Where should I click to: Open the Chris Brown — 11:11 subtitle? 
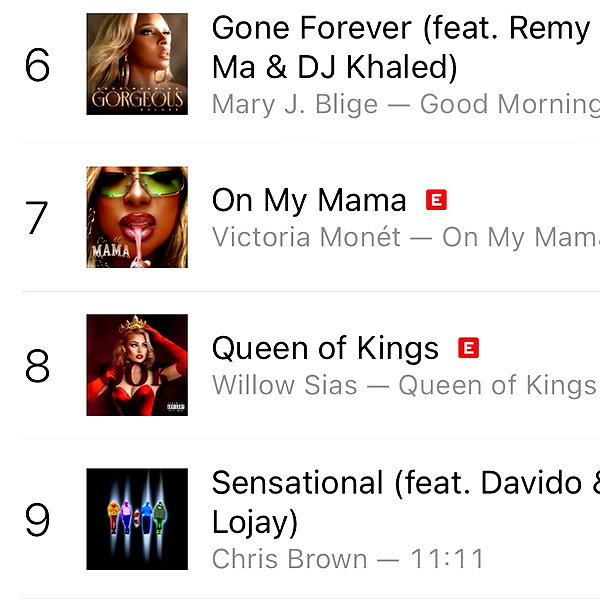coord(348,559)
